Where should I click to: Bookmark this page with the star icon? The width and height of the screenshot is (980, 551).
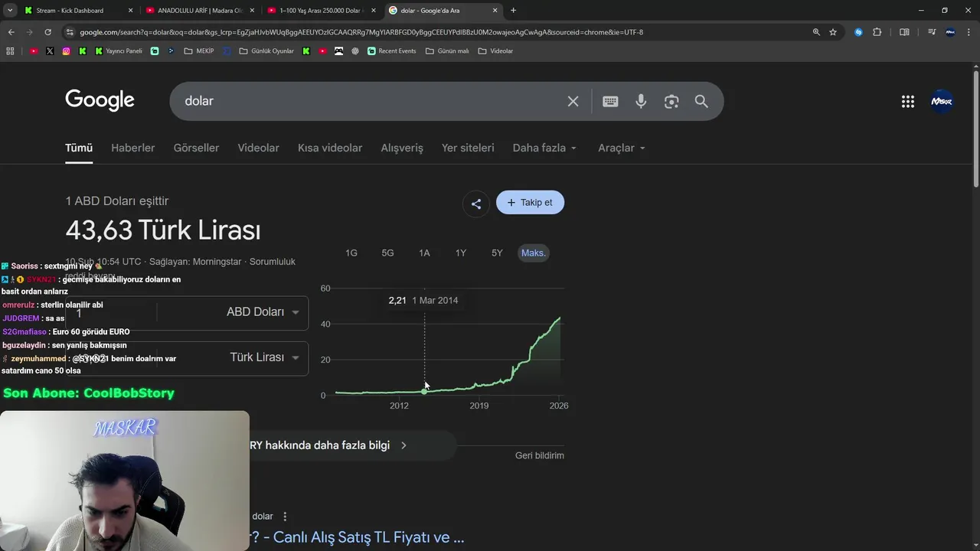(833, 32)
